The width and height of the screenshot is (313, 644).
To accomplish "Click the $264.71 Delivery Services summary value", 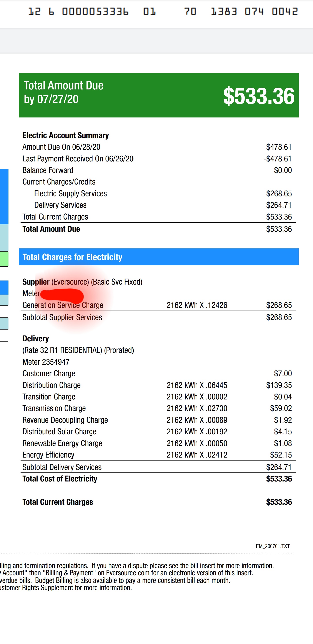I will pyautogui.click(x=279, y=205).
